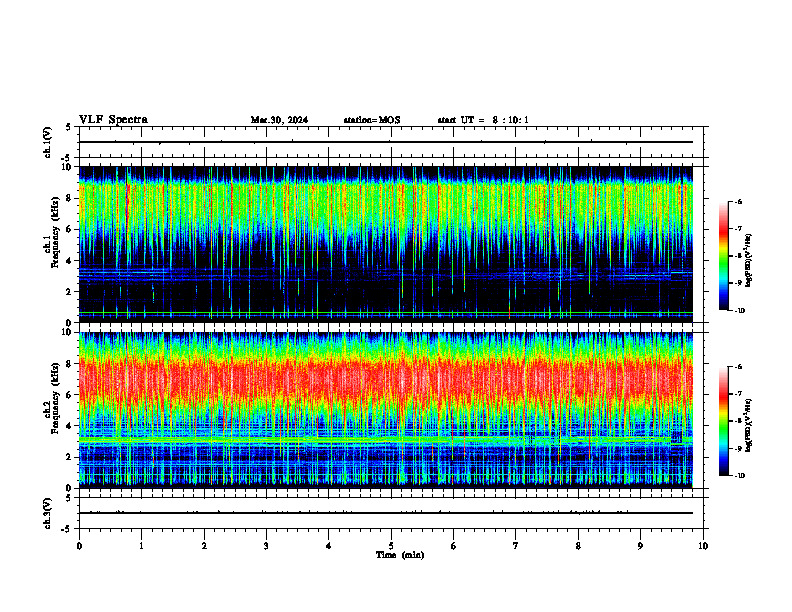Click the time-axis tick label "1"
Viewport: 792px width, 612px height.
point(141,546)
